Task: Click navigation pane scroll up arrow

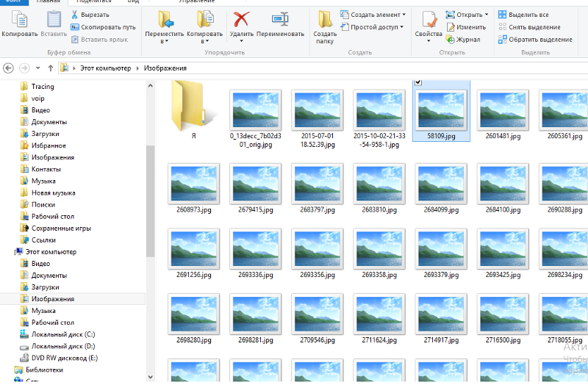Action: tap(151, 85)
